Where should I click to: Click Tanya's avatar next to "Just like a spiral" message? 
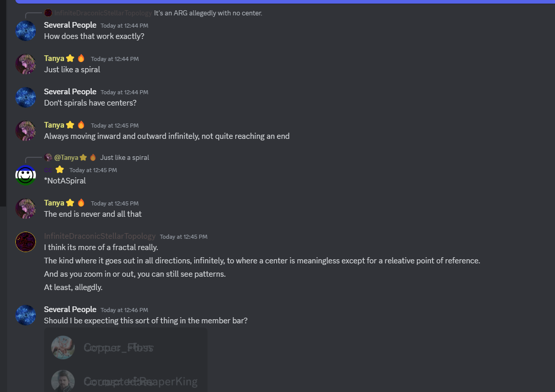coord(26,64)
